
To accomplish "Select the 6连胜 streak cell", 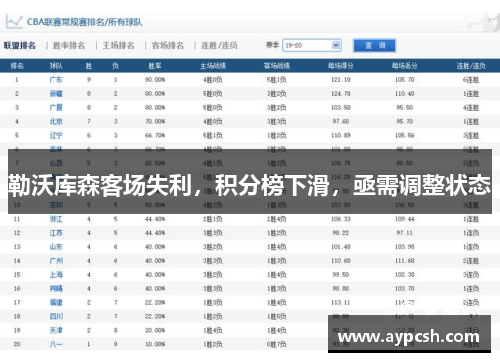I will 471,80.
